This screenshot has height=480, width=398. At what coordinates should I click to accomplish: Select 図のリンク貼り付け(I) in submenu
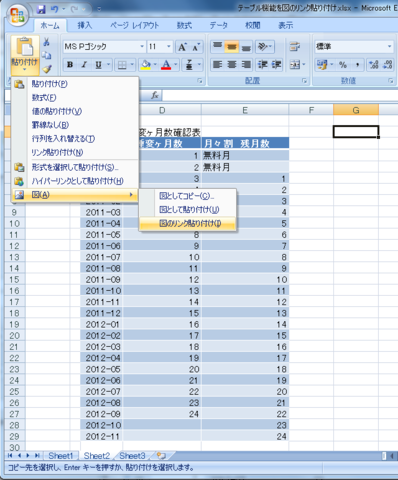pos(188,223)
